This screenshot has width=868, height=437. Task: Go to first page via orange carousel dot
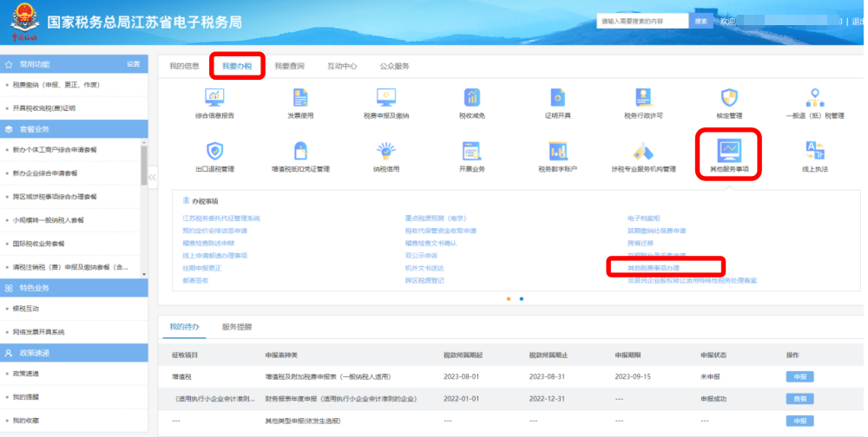tap(508, 299)
